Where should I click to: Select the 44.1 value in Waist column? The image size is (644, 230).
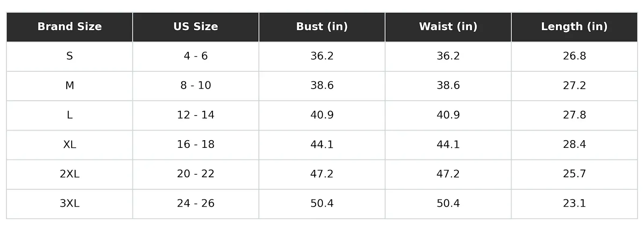pos(448,144)
